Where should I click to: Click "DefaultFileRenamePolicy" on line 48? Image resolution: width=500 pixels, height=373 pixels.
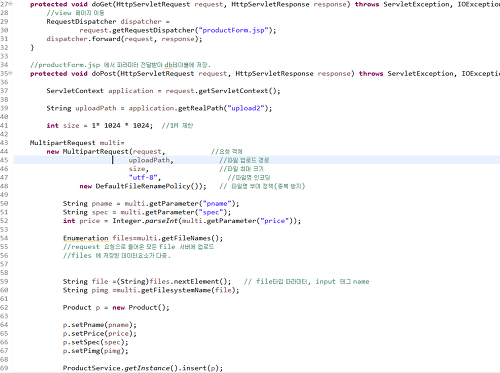[143, 186]
